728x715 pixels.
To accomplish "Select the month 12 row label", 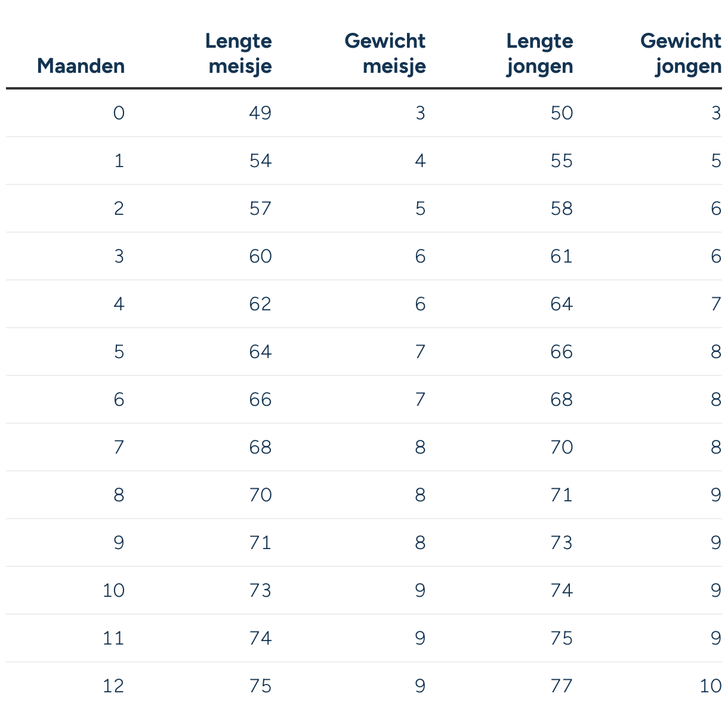I will coord(113,686).
